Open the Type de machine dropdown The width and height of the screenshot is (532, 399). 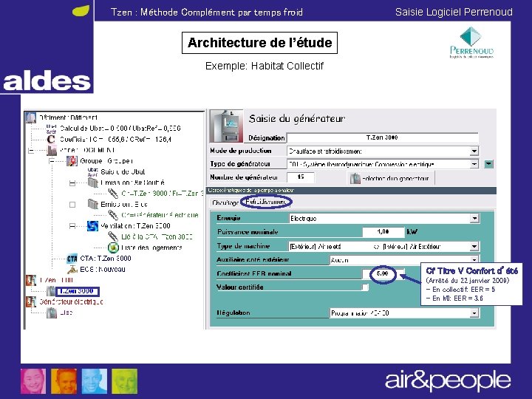(x=474, y=246)
